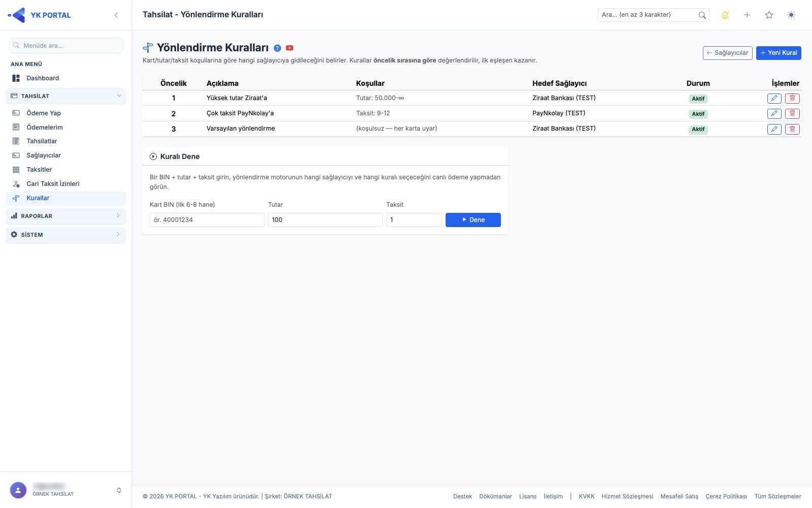Click the Sağlayıcılar back button
Viewport: 812px width, 508px height.
pyautogui.click(x=727, y=53)
